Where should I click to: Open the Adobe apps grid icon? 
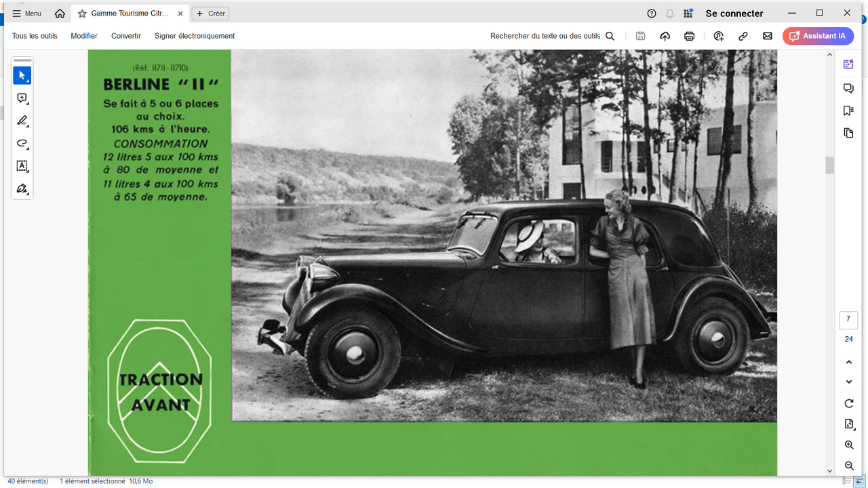688,14
